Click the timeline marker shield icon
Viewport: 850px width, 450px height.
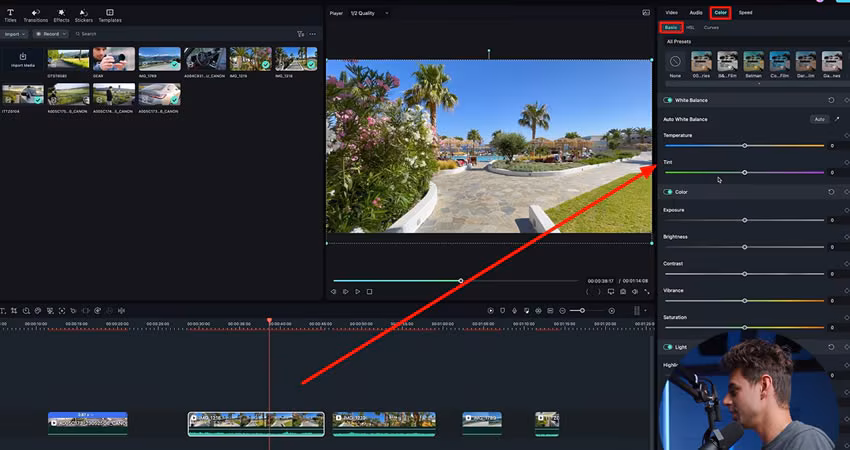tap(503, 311)
